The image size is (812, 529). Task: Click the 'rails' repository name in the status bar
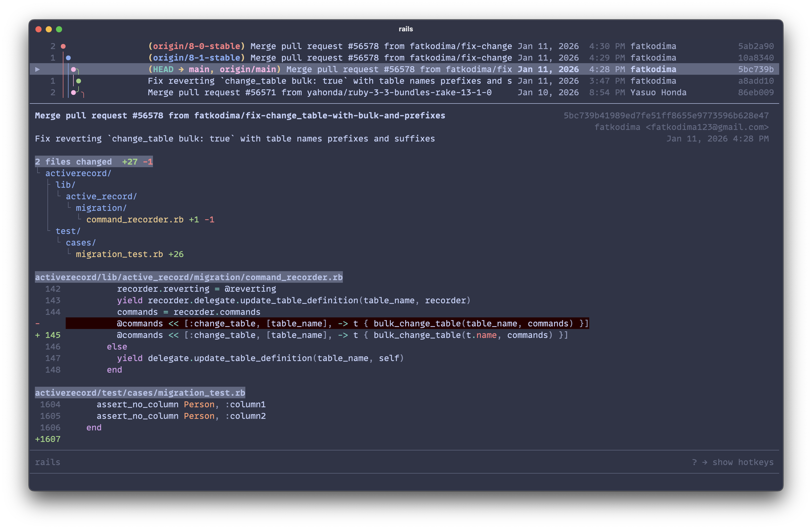(48, 462)
